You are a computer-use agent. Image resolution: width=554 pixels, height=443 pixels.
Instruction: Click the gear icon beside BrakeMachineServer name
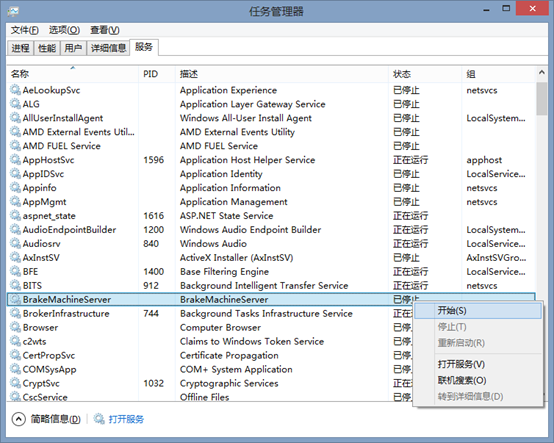tap(15, 299)
